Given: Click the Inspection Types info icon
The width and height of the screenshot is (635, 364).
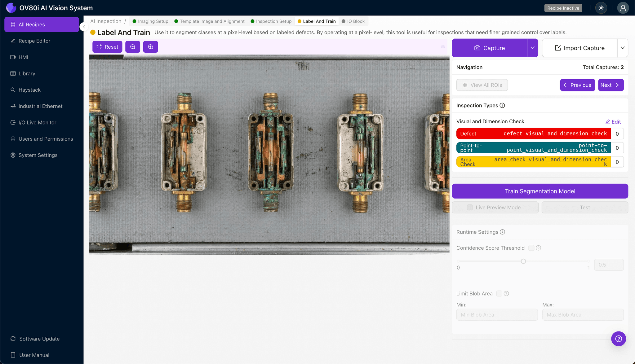Looking at the screenshot, I should (502, 105).
